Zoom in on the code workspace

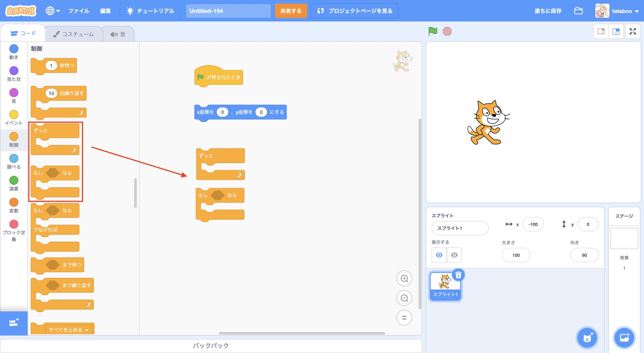[404, 279]
